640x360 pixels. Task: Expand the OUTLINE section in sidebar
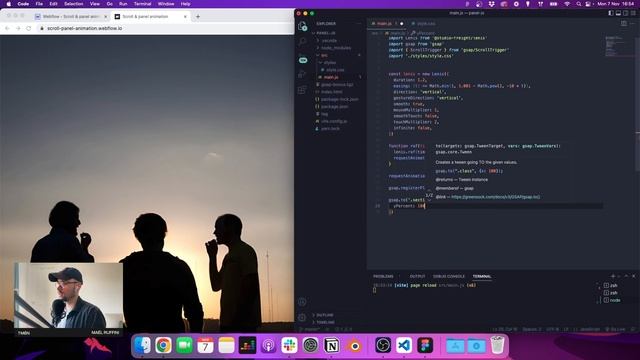point(324,315)
